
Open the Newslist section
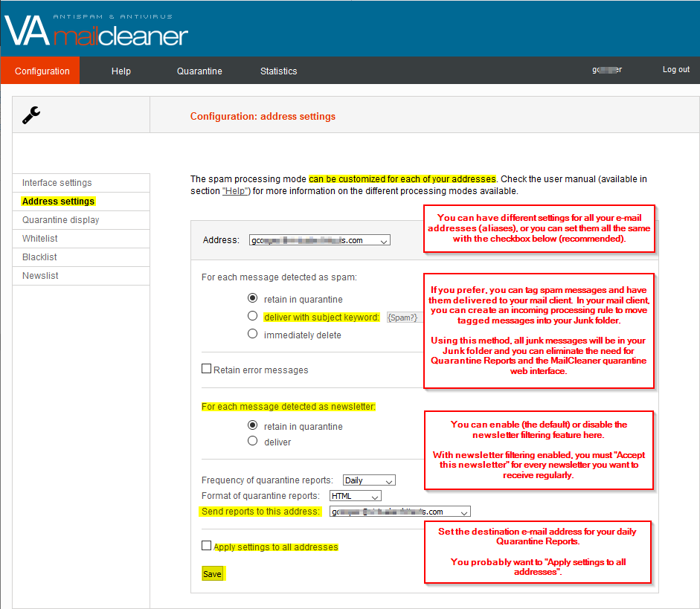tap(81, 276)
